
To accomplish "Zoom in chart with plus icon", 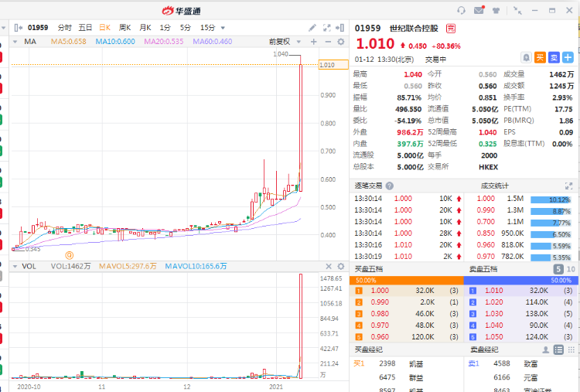I will pos(314,42).
